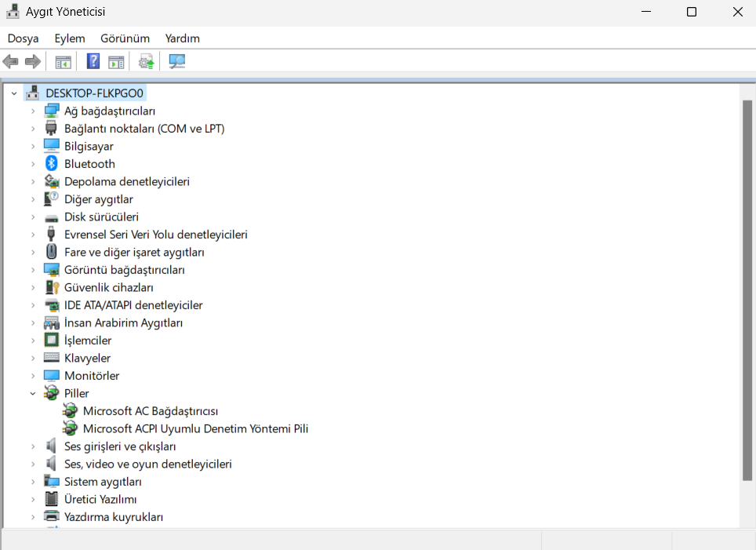Expand the Monitörler category arrow
The width and height of the screenshot is (756, 550).
click(x=33, y=376)
